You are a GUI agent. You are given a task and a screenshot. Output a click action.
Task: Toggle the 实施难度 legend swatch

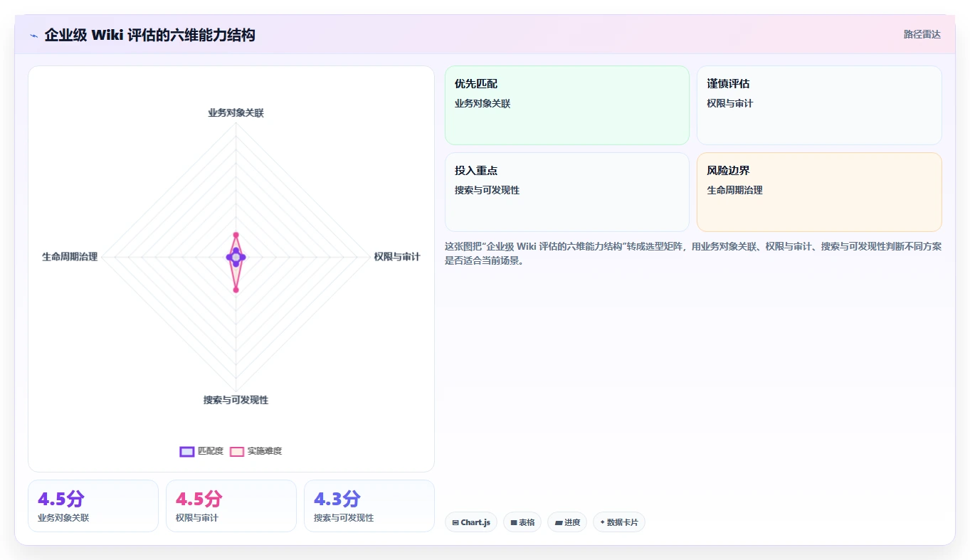(237, 451)
